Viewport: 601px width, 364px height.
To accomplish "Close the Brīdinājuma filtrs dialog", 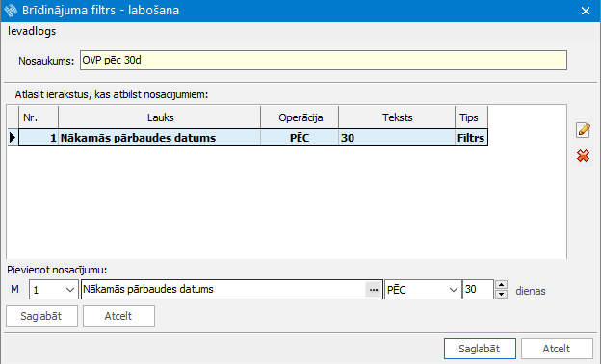I will (x=586, y=11).
